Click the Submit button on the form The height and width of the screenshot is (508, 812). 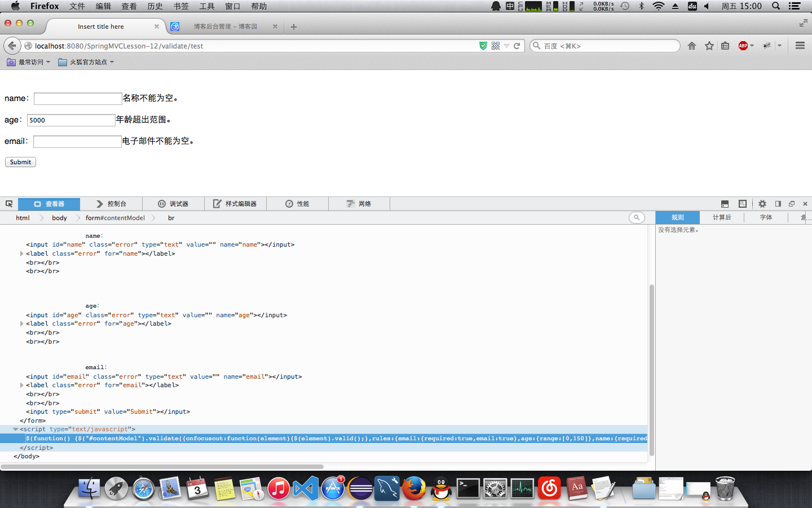point(21,162)
